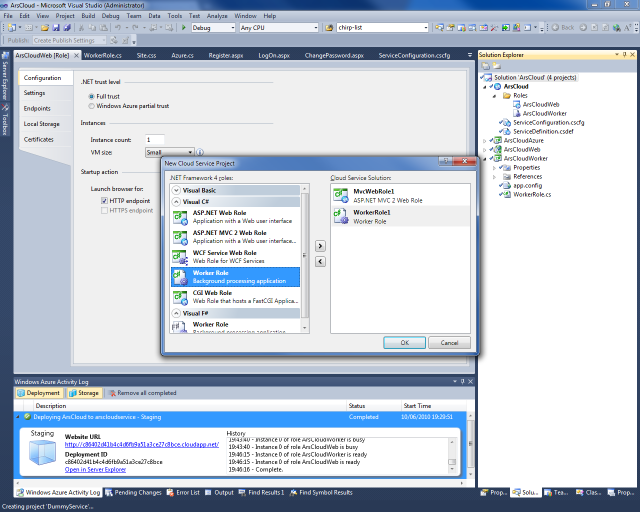Screen dimensions: 640x512
Task: Click the New Project toolbar icon
Action: point(12,28)
